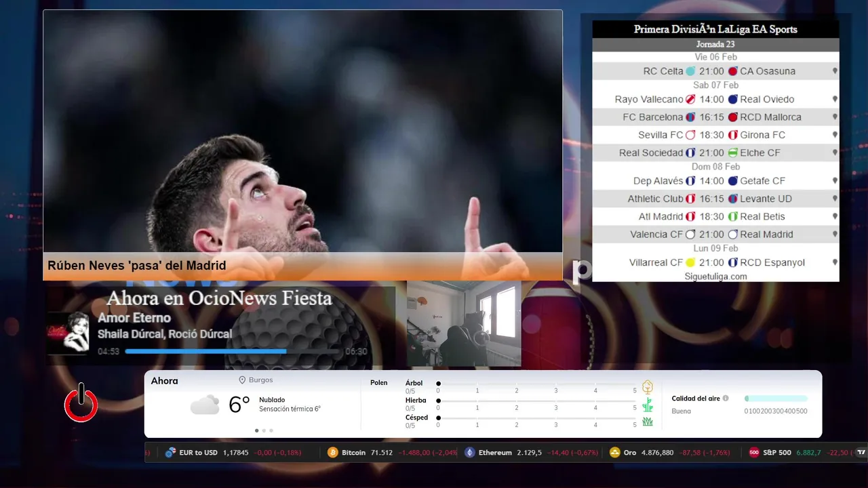Click the Real Madrid crest icon
Image resolution: width=868 pixels, height=488 pixels.
tap(732, 234)
